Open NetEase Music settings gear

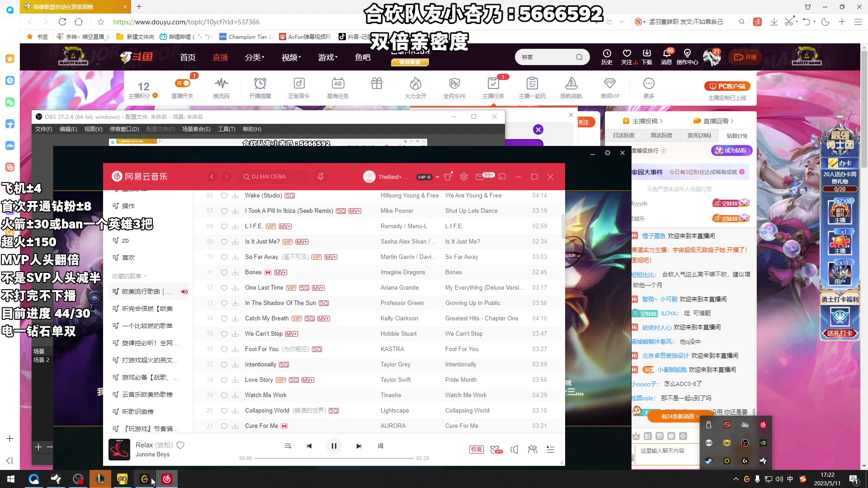click(x=464, y=177)
